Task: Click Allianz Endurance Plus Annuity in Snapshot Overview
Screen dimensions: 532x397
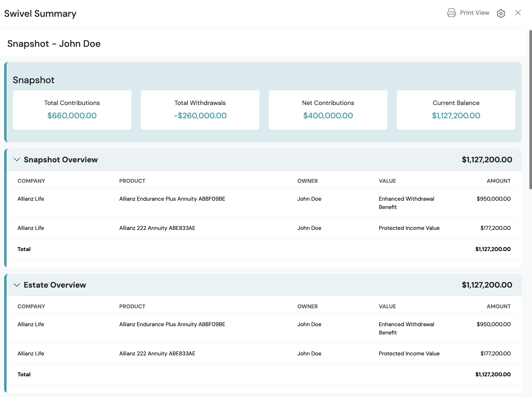Action: point(172,199)
